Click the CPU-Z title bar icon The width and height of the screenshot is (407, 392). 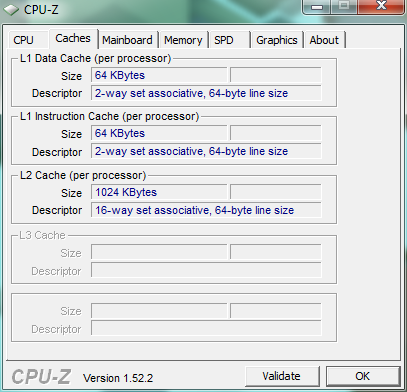[11, 9]
